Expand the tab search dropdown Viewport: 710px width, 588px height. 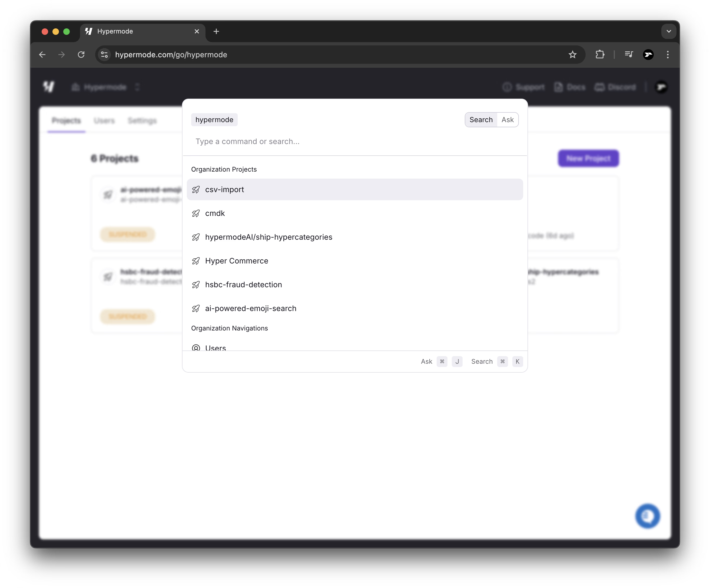coord(669,31)
